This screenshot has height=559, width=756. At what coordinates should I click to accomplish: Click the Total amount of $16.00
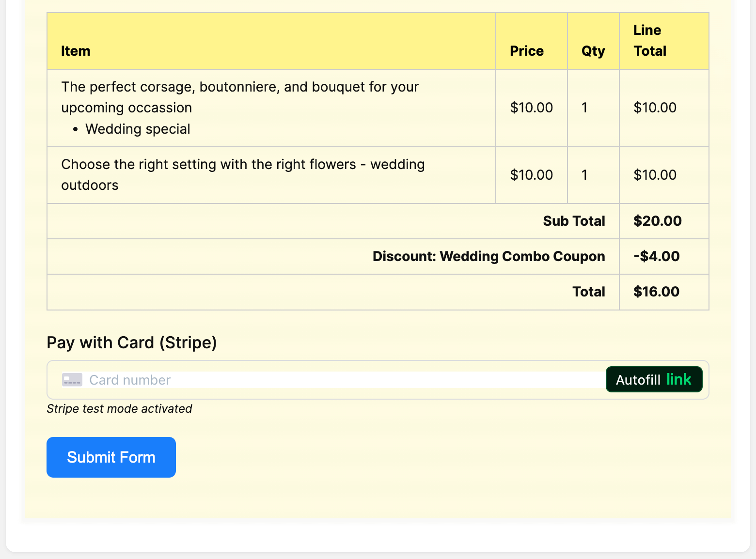tap(657, 292)
